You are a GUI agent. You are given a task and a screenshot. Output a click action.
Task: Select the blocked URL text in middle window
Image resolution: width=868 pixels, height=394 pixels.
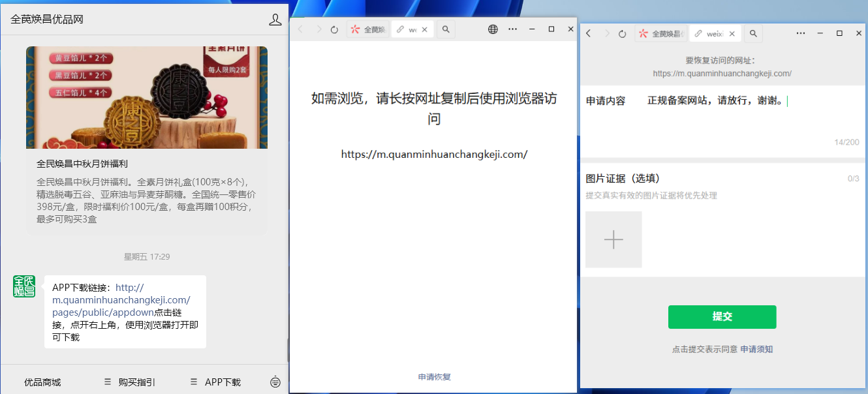pos(434,155)
